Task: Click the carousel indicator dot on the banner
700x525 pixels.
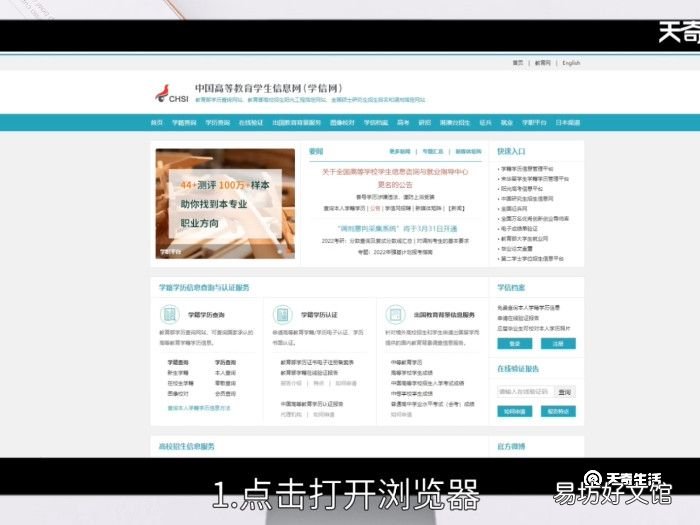Action: pyautogui.click(x=280, y=251)
